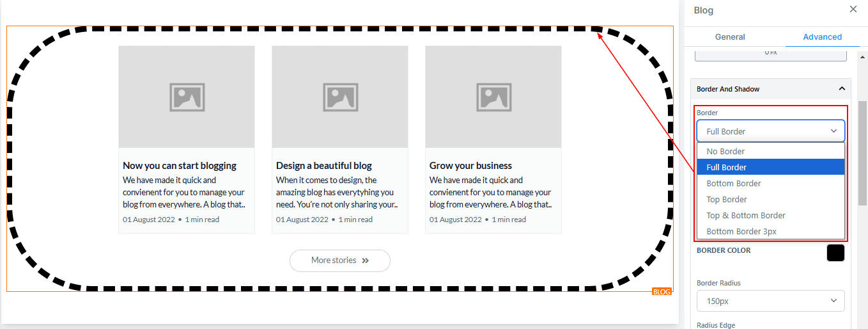Choose Full Border from the list
Image resolution: width=868 pixels, height=329 pixels.
727,168
